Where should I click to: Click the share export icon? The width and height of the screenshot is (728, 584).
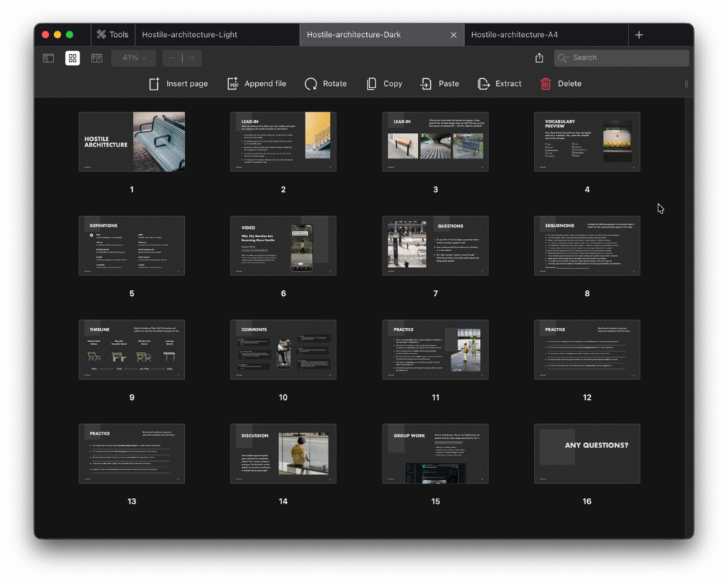point(539,58)
